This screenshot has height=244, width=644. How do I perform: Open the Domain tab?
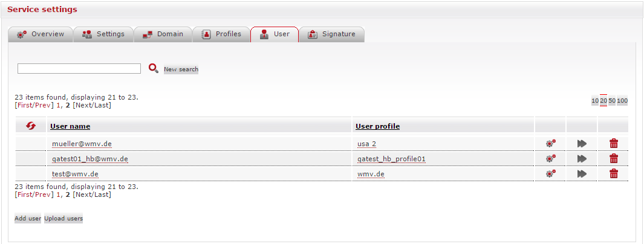(x=163, y=34)
